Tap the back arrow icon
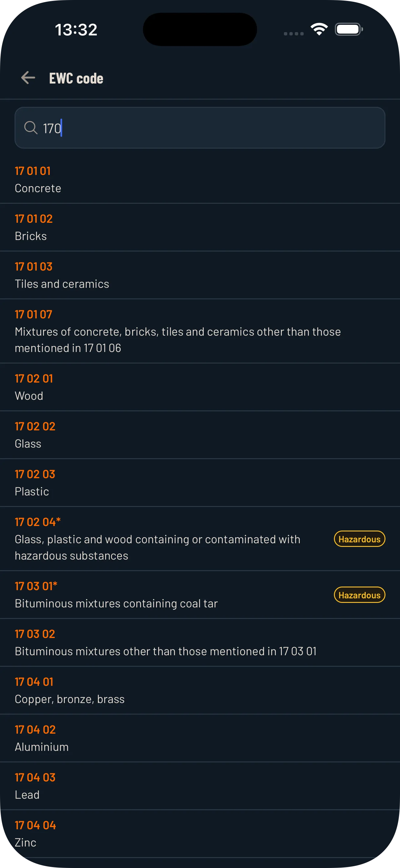 tap(28, 78)
